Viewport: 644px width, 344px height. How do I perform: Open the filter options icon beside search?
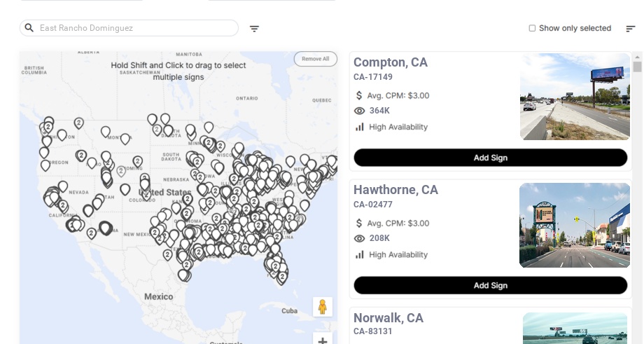pyautogui.click(x=254, y=29)
